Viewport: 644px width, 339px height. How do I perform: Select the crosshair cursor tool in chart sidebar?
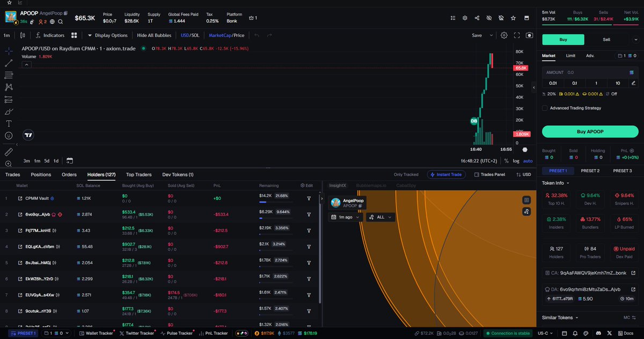pyautogui.click(x=9, y=51)
